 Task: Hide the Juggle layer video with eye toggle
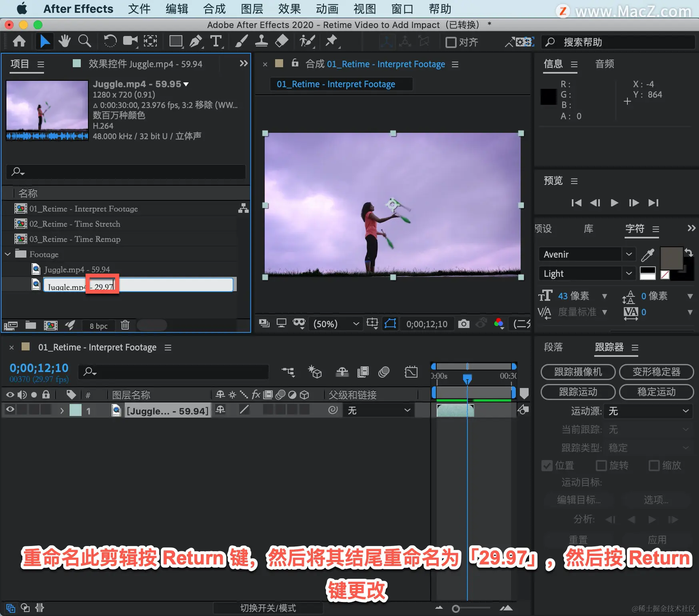[x=10, y=410]
